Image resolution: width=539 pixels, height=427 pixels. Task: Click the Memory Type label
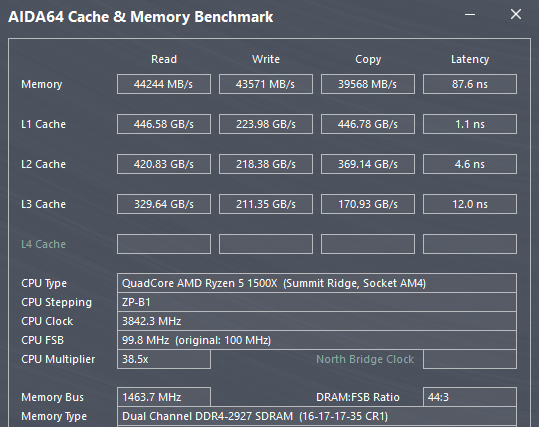54,416
